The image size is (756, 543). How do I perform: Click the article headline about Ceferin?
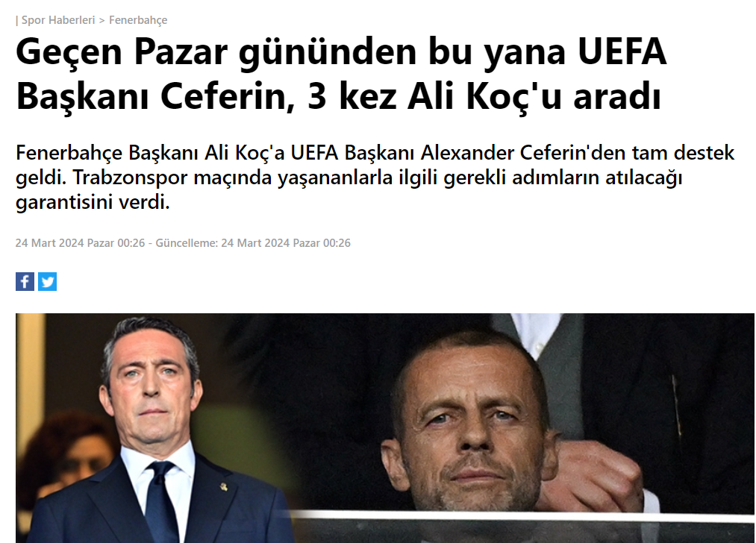(341, 74)
